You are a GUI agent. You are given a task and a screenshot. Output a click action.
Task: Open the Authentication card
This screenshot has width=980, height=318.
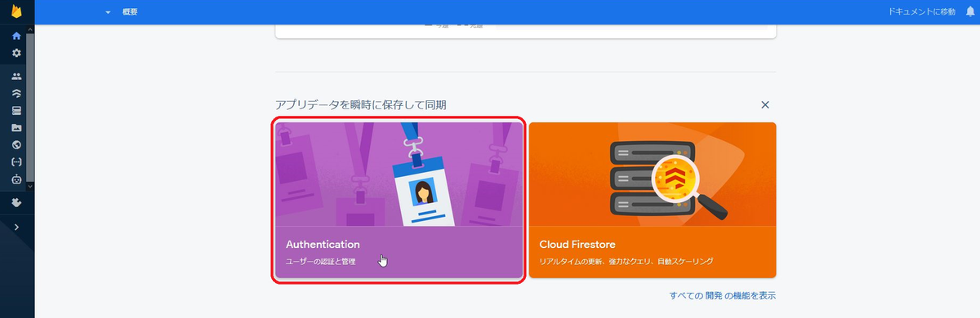click(x=399, y=201)
